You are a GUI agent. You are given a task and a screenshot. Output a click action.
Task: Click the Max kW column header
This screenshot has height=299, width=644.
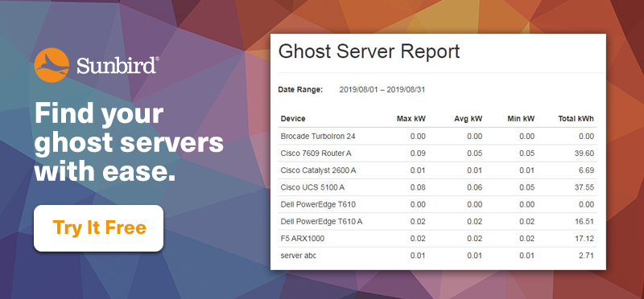click(x=411, y=119)
